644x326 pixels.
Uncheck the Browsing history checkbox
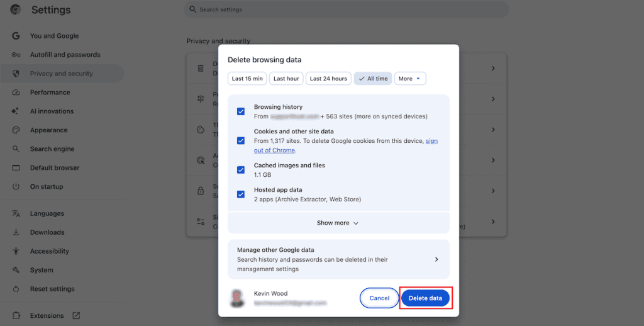point(241,111)
